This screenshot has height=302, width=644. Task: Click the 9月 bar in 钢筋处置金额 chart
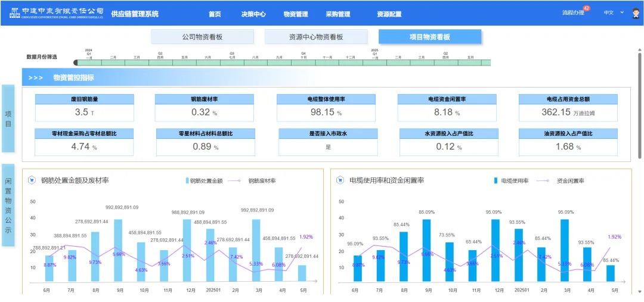[118, 250]
